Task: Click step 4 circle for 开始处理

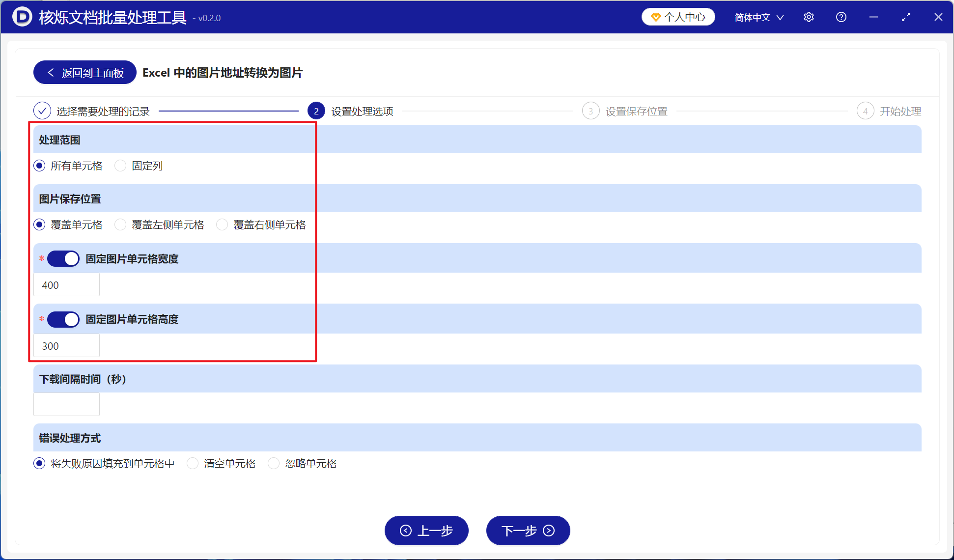Action: 865,111
